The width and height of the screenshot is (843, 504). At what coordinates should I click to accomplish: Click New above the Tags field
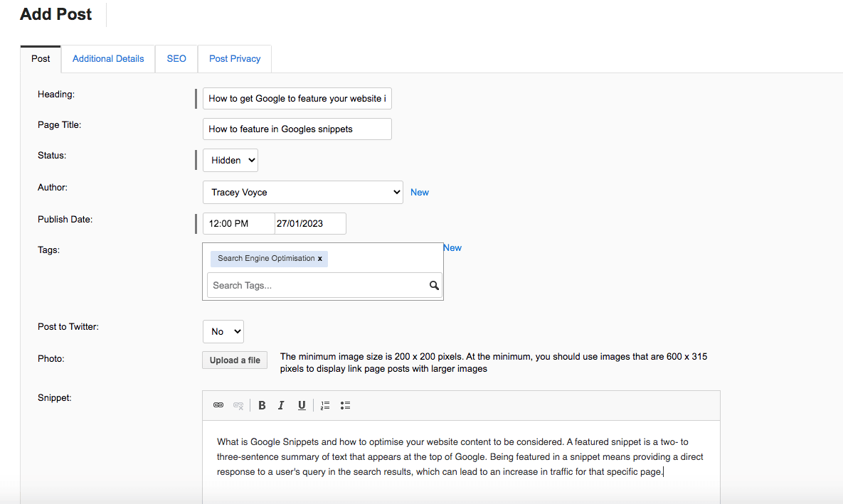point(452,247)
